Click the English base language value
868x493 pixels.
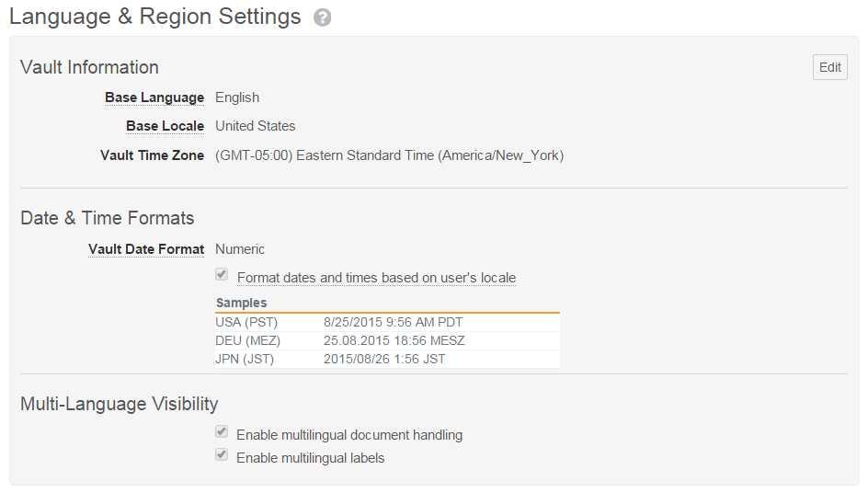237,97
